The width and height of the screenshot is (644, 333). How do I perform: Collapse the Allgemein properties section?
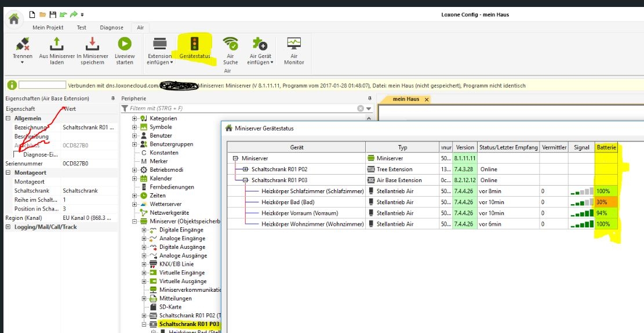[8, 118]
